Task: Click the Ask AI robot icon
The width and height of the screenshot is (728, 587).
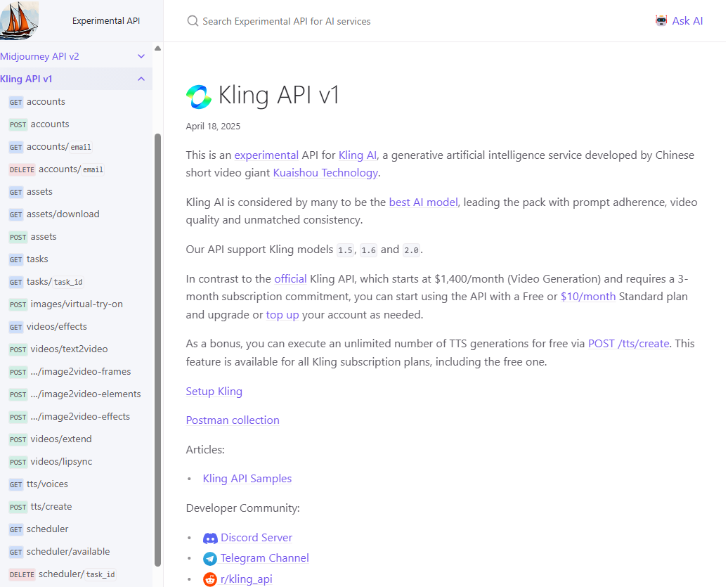Action: coord(661,21)
